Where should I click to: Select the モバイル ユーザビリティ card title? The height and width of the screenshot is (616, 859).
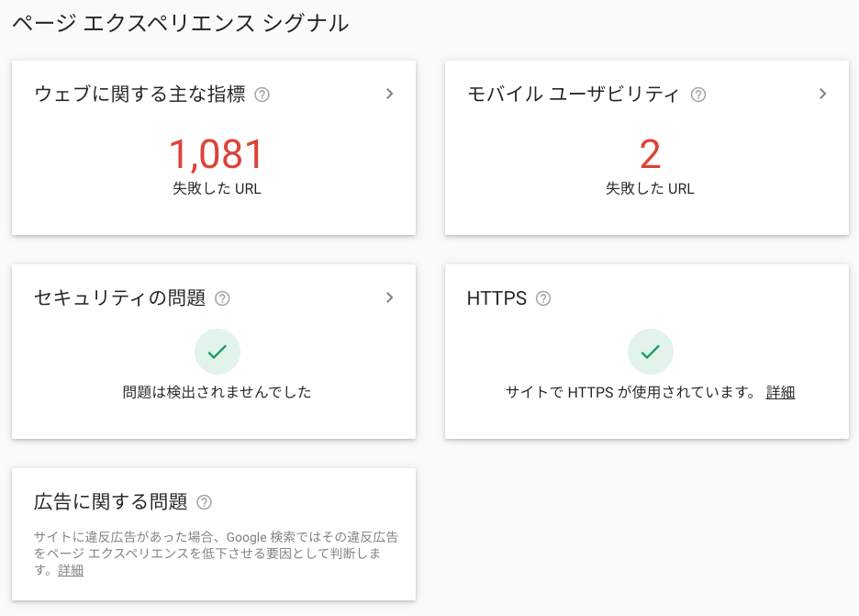coord(573,94)
